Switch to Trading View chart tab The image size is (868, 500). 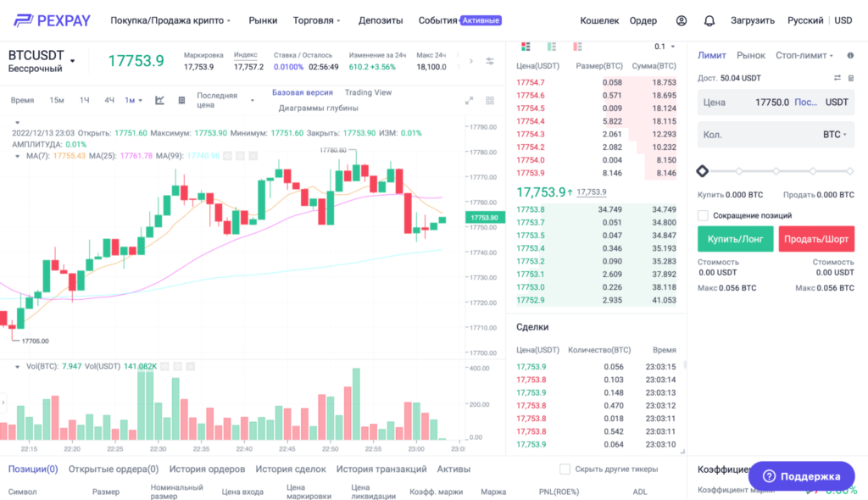(368, 92)
